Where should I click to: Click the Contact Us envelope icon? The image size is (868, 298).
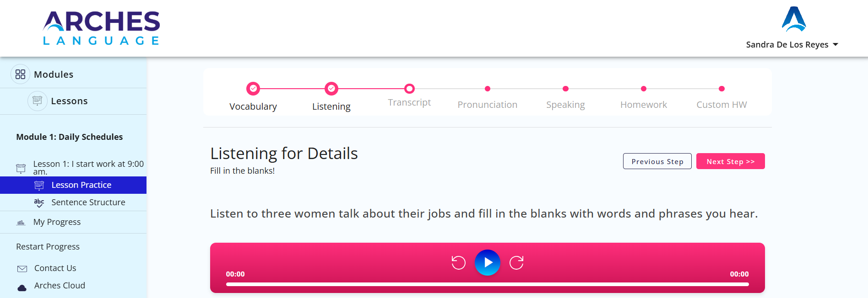tap(22, 269)
